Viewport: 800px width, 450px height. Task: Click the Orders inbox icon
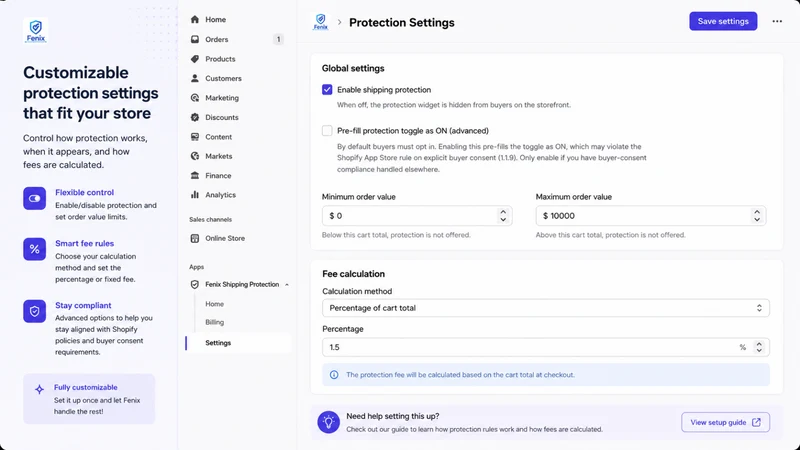[194, 39]
